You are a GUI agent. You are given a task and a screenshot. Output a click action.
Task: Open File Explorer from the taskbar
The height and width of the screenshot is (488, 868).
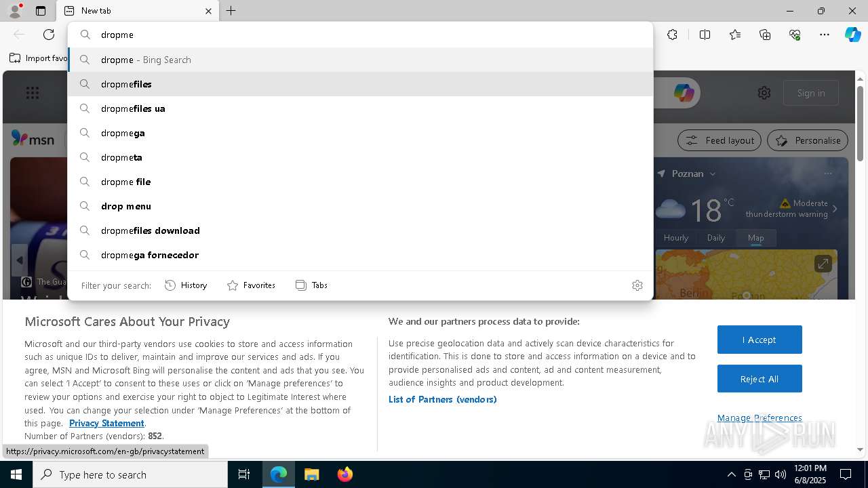tap(311, 474)
